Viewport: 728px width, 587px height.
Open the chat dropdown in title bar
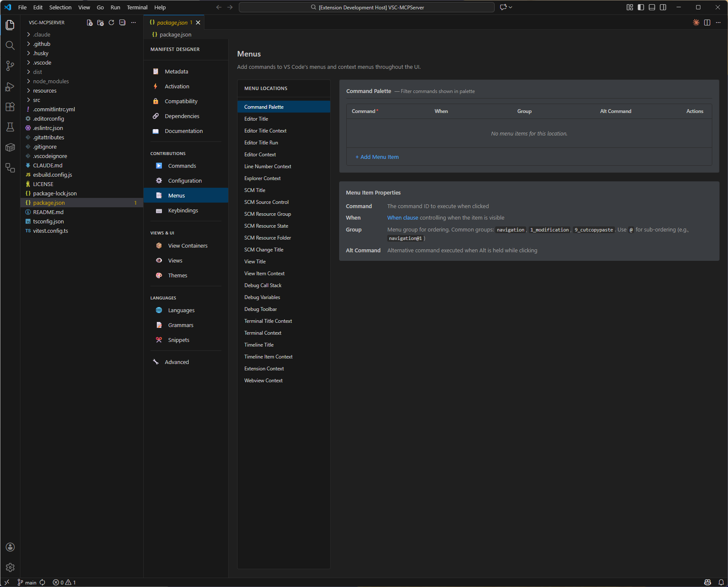(x=506, y=7)
